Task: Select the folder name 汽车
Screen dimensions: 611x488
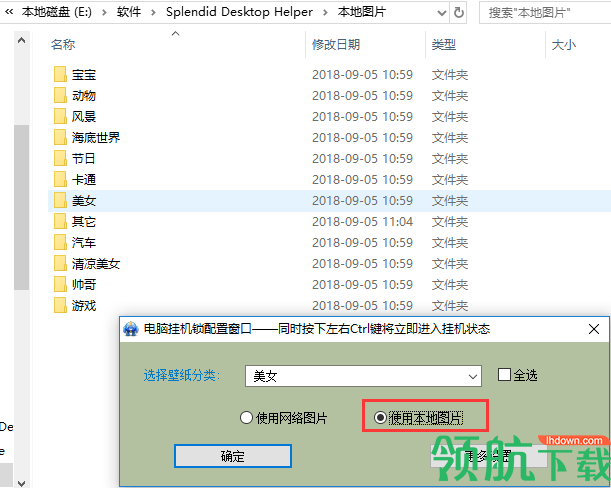Action: pyautogui.click(x=84, y=243)
